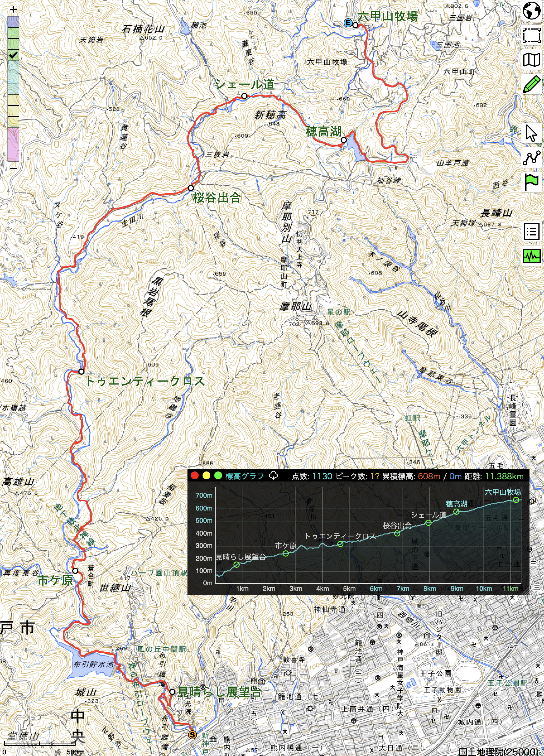The width and height of the screenshot is (544, 756).
Task: Click the plus zoom-in button
Action: (13, 9)
